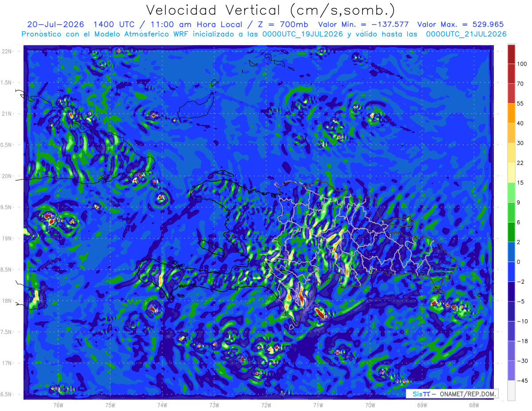Click the '18N' latitude axis label
Image resolution: width=532 pixels, height=411 pixels.
pos(7,301)
